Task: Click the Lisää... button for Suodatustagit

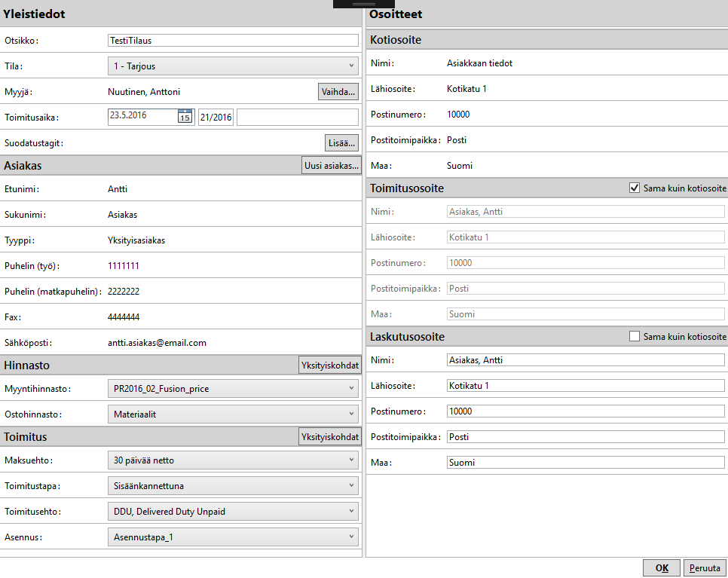Action: [x=341, y=143]
